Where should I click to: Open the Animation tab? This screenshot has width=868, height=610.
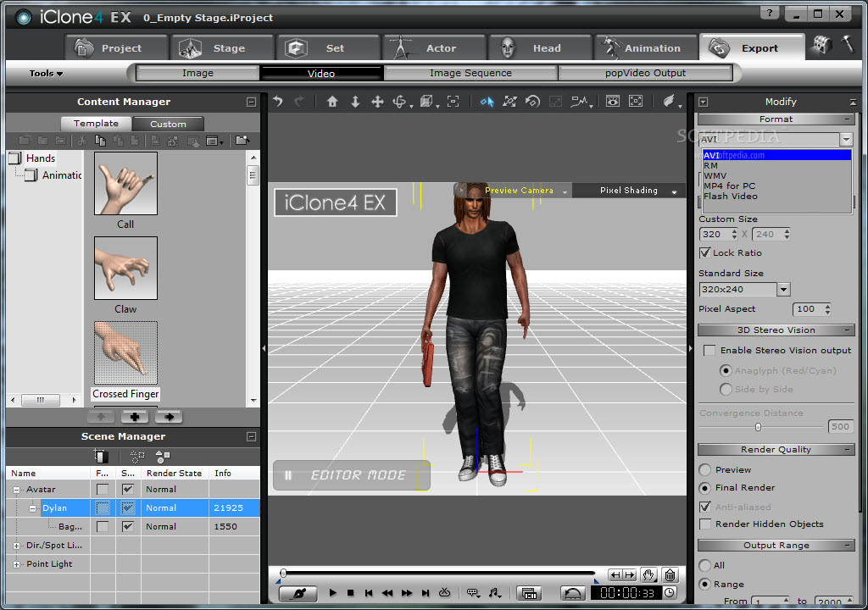(645, 48)
